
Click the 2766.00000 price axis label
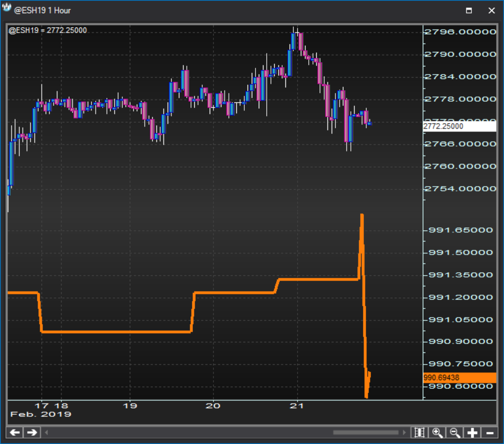pos(460,144)
